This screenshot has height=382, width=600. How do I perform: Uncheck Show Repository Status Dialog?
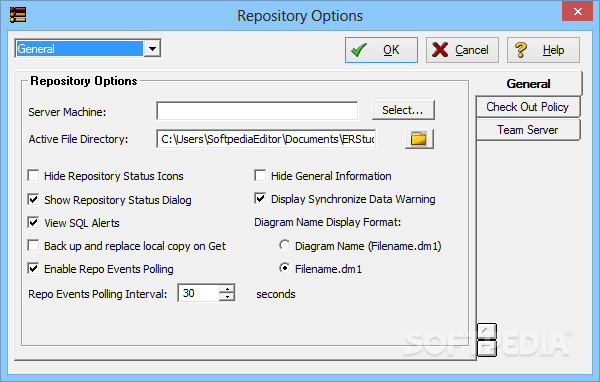click(x=33, y=199)
